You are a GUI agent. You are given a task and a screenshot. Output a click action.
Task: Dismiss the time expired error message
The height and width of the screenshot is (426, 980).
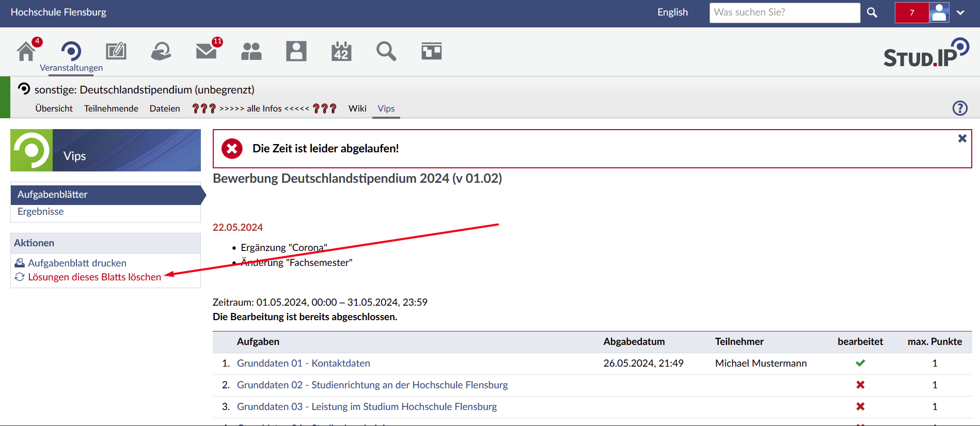coord(962,138)
